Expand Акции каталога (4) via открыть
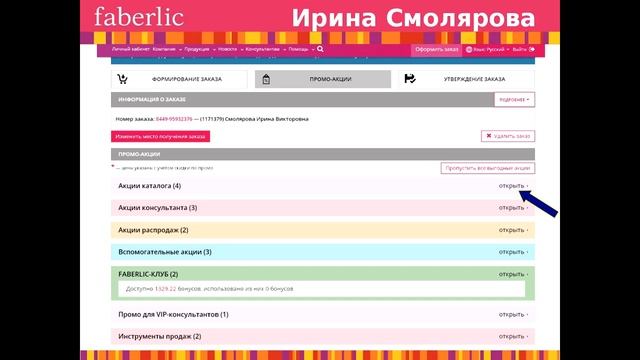The width and height of the screenshot is (640, 360). (513, 186)
